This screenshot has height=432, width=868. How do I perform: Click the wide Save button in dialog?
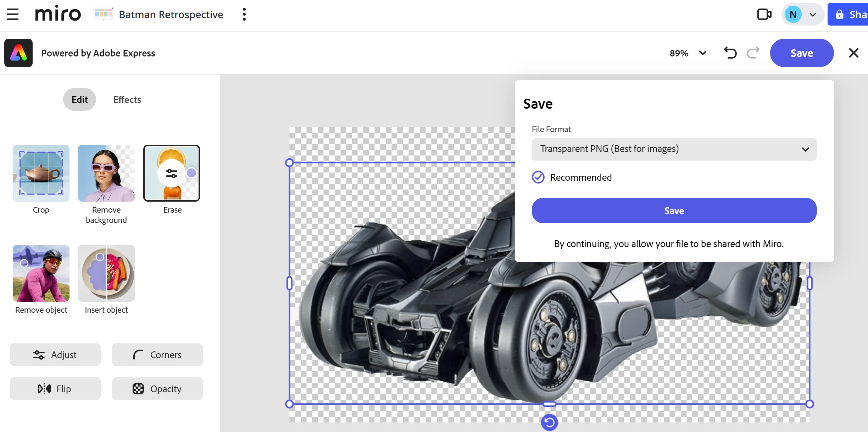[674, 210]
